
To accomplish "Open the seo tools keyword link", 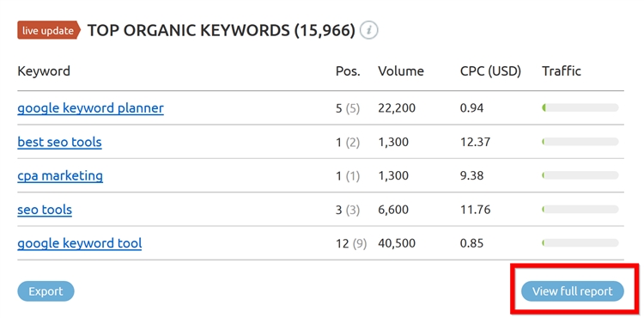I will (45, 210).
